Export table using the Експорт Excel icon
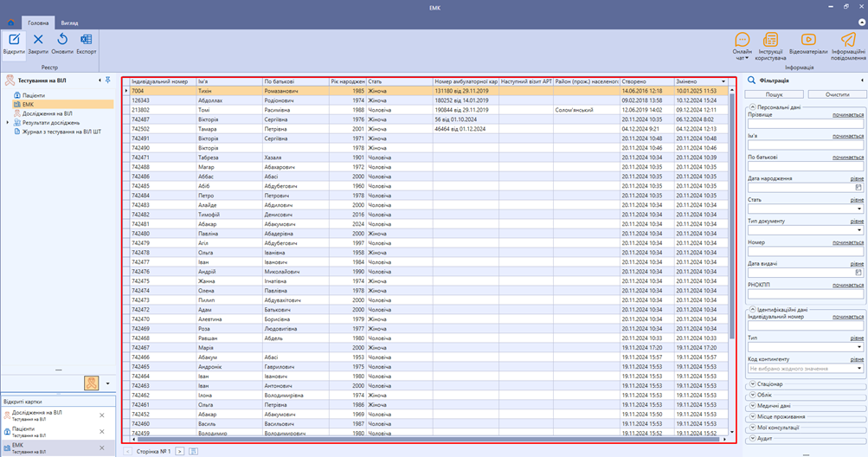 coord(86,40)
